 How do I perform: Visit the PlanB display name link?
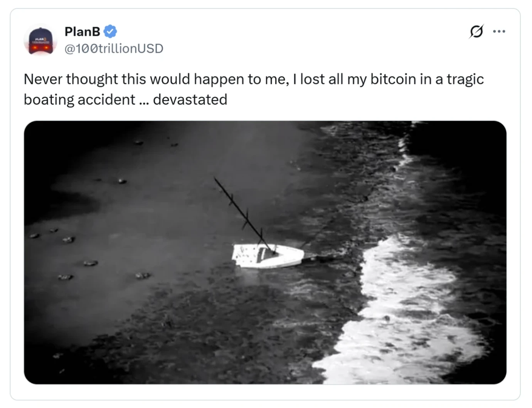tap(82, 31)
